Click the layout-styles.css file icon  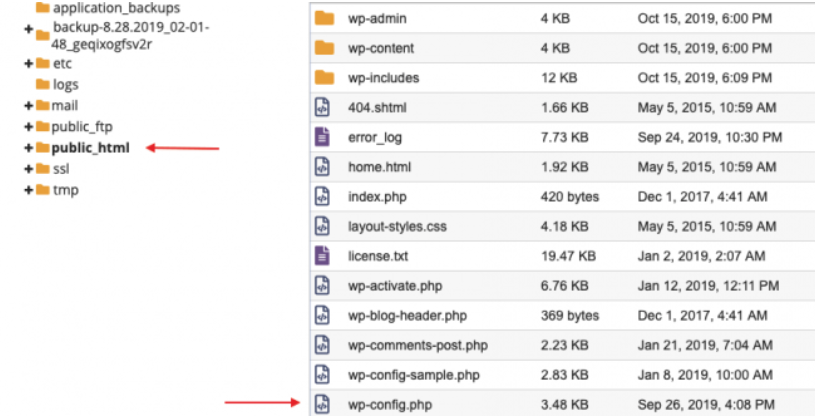pyautogui.click(x=322, y=226)
